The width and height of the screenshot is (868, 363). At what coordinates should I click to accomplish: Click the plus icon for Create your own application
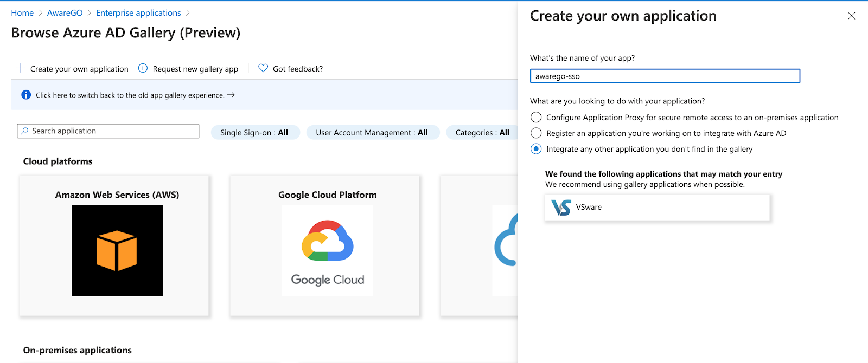(21, 68)
